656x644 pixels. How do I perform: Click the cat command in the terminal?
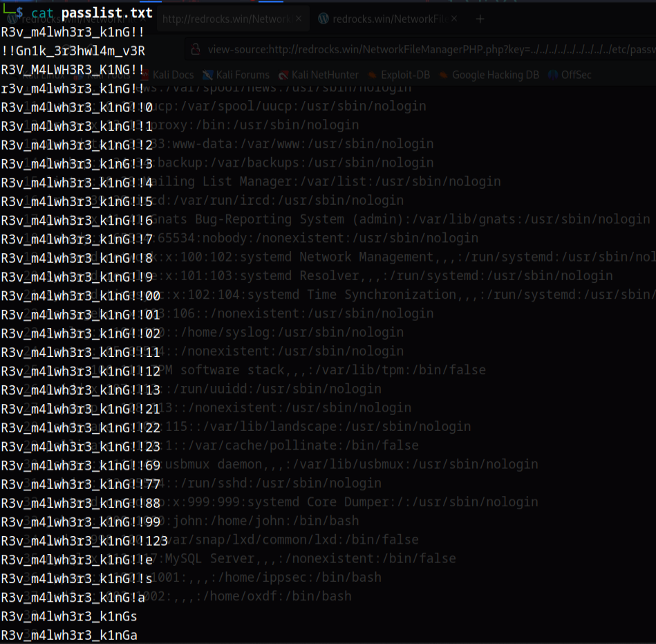[x=43, y=13]
